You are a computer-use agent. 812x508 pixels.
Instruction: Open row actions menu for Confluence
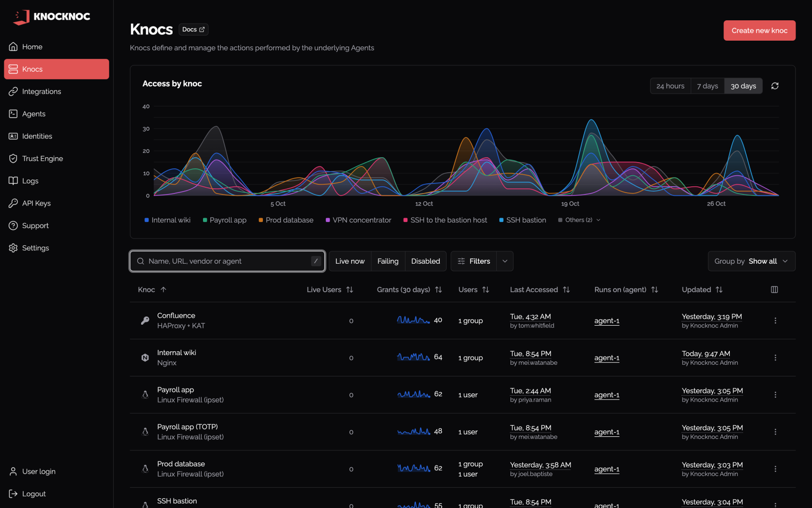pyautogui.click(x=775, y=321)
